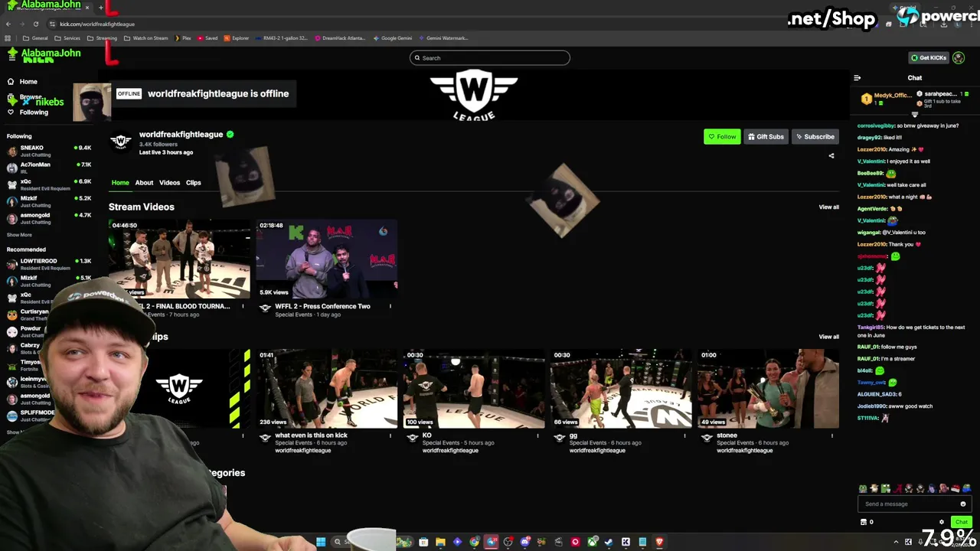Open SNEAKO in the following list
This screenshot has width=980, height=551.
click(x=48, y=151)
